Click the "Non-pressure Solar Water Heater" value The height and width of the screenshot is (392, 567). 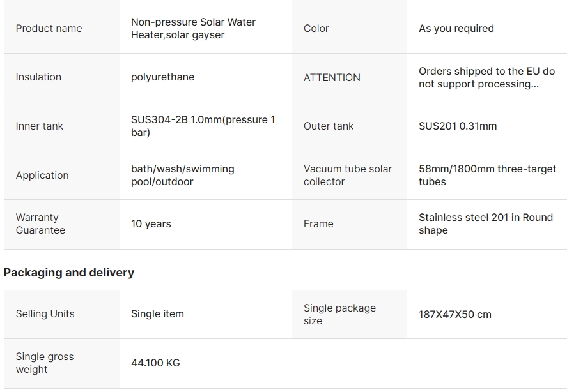(193, 28)
